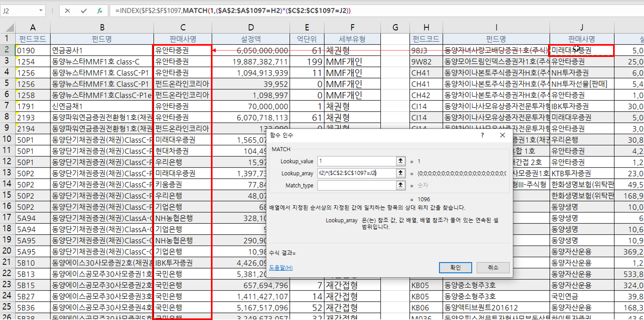Select row 2 header

[x=7, y=50]
